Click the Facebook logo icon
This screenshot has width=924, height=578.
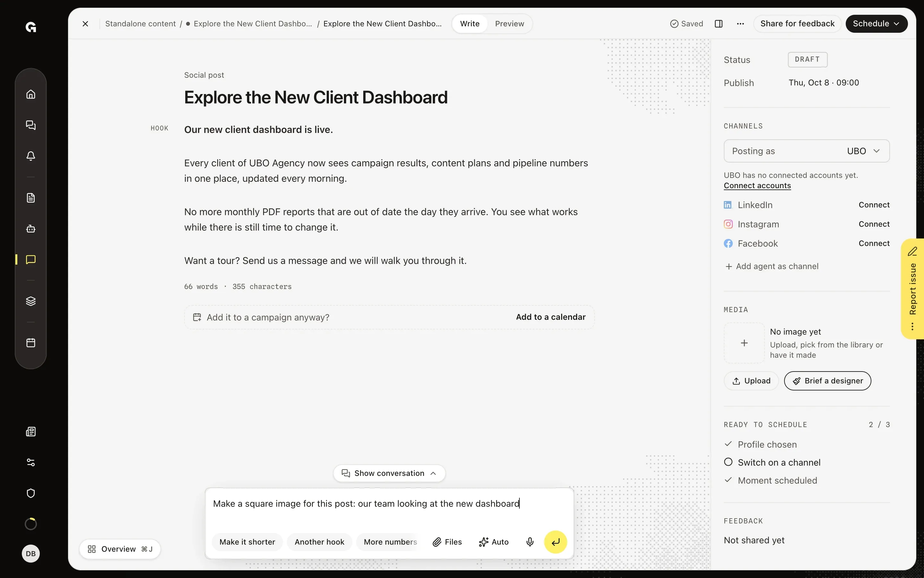(728, 243)
